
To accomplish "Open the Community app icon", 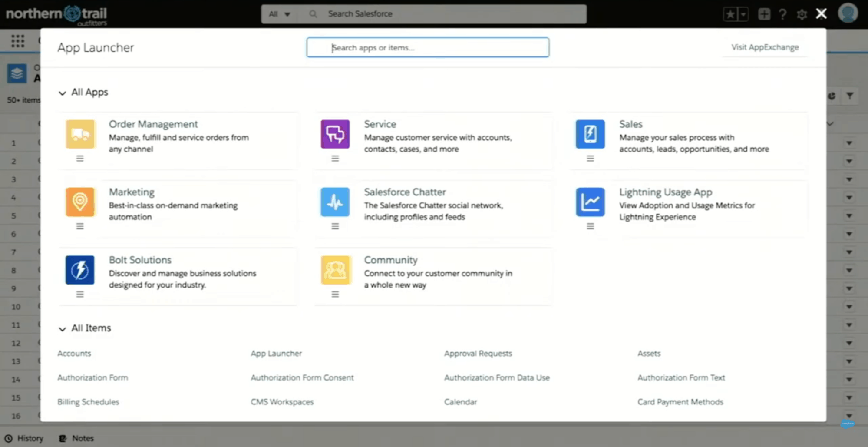I will point(335,270).
